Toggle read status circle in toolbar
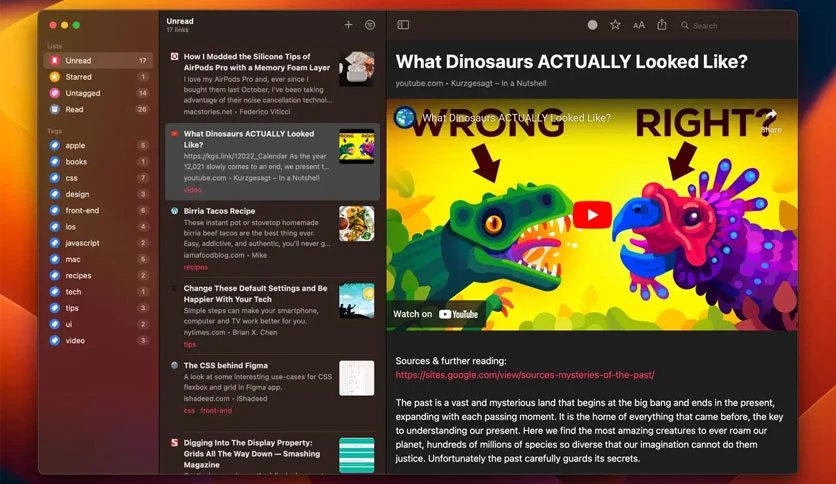Screen dimensions: 836x484 (x=592, y=25)
